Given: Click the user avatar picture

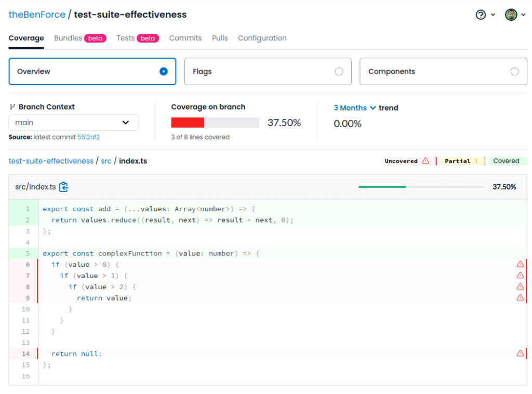Looking at the screenshot, I should 511,15.
